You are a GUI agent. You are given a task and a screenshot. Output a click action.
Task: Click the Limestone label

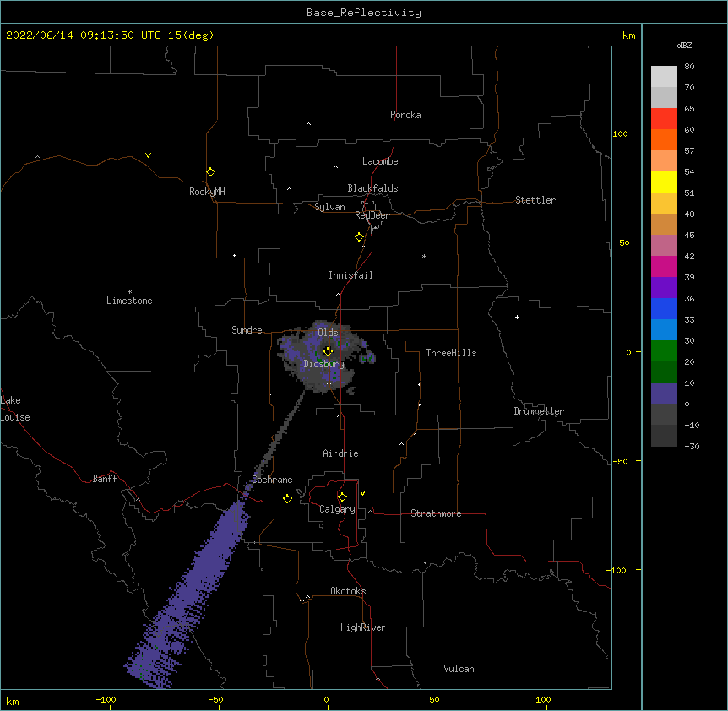click(129, 301)
